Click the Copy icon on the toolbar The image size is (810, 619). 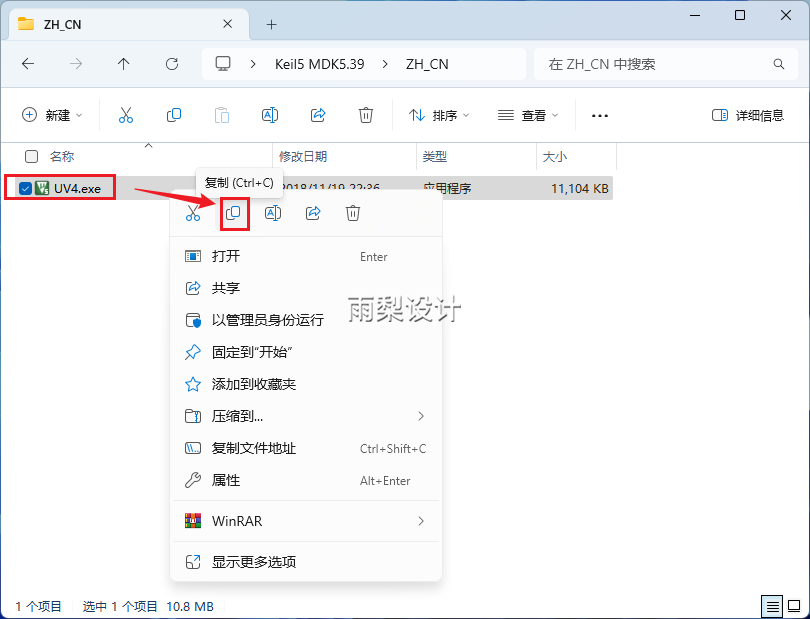click(173, 115)
